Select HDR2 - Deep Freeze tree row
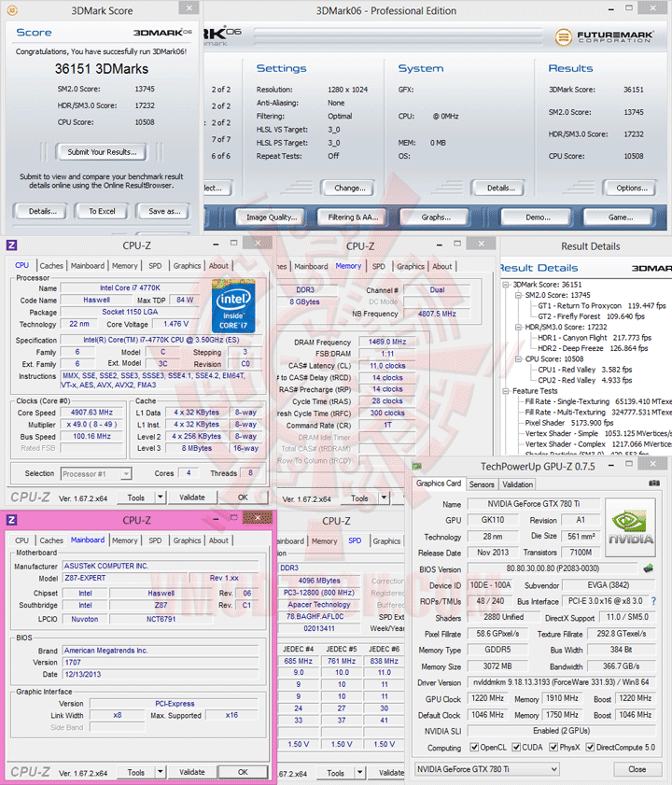Screen dimensions: 672x785 point(593,348)
